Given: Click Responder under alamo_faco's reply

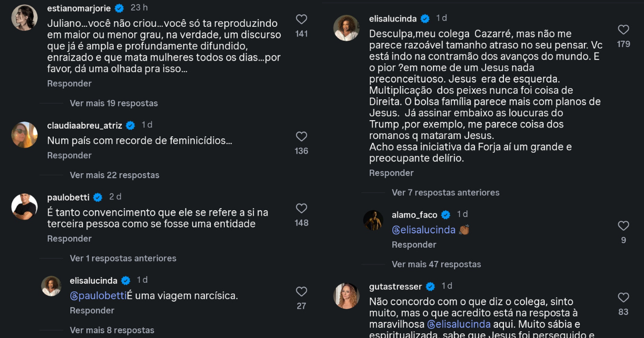Looking at the screenshot, I should (x=414, y=245).
